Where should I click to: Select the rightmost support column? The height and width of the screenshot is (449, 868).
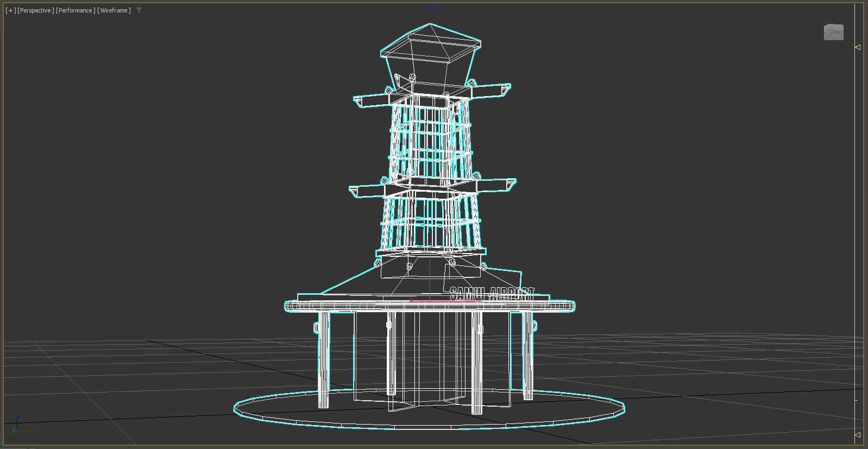(x=527, y=356)
